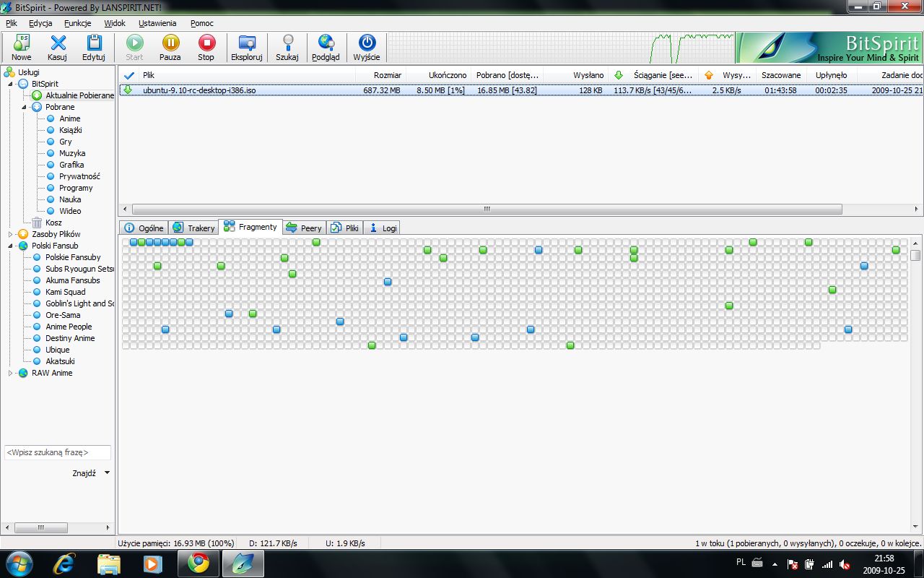Expand the RAW Anime node
Screen dimensions: 924x578
pos(11,373)
